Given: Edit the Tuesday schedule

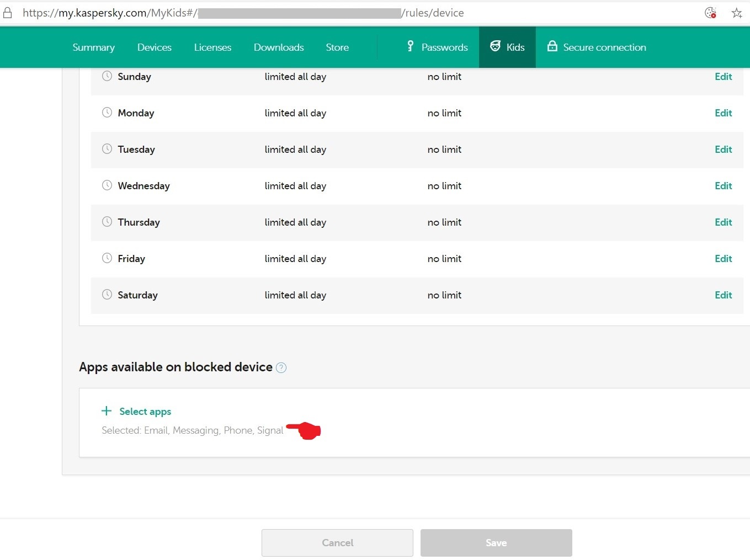Looking at the screenshot, I should tap(724, 150).
